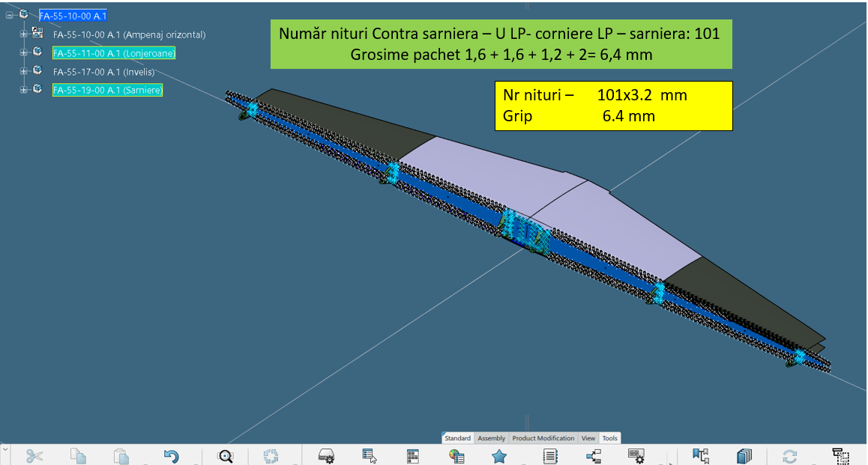Viewport: 868px width, 465px height.
Task: Click the Paste clipboard icon
Action: pyautogui.click(x=121, y=455)
